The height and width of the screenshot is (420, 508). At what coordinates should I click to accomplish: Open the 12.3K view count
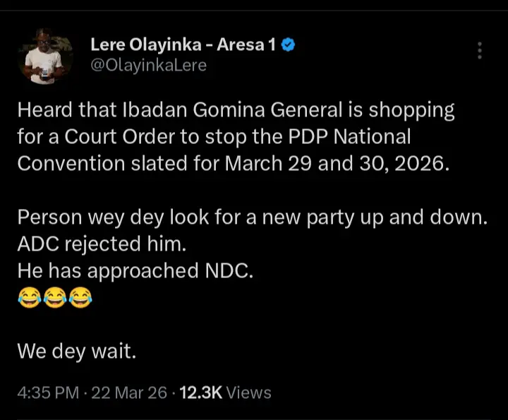point(199,392)
